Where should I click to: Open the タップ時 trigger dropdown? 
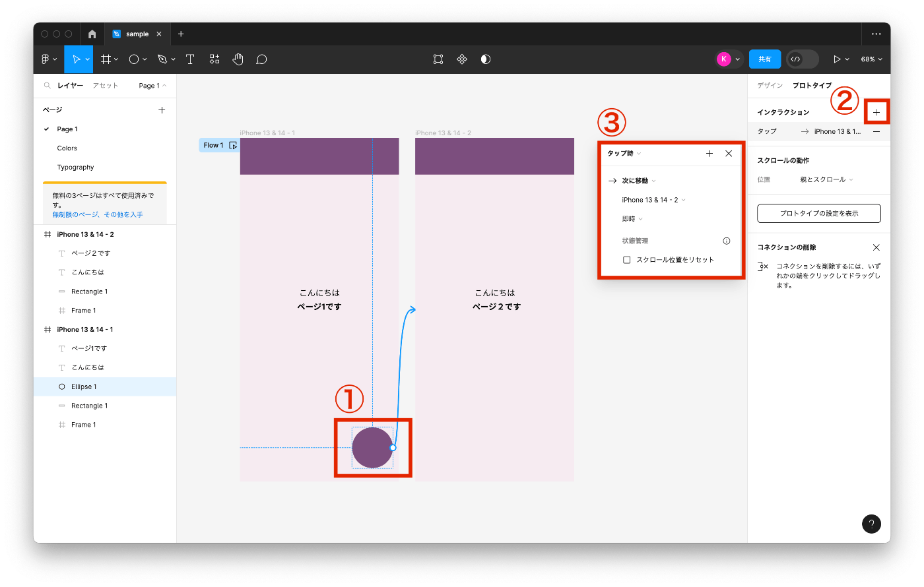tap(624, 154)
